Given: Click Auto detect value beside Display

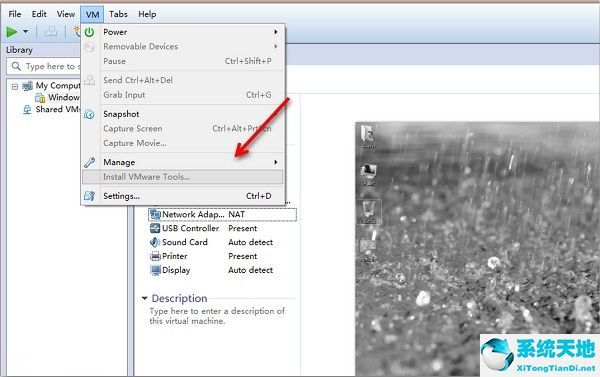Looking at the screenshot, I should [251, 270].
